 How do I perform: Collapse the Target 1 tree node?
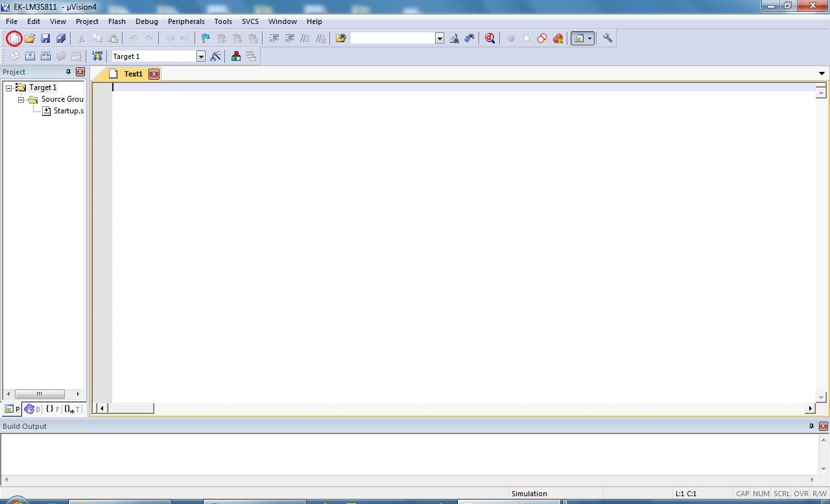click(x=8, y=87)
